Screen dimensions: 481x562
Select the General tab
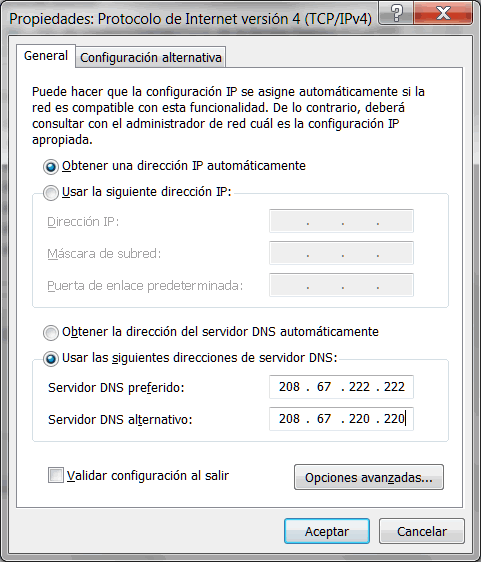46,56
